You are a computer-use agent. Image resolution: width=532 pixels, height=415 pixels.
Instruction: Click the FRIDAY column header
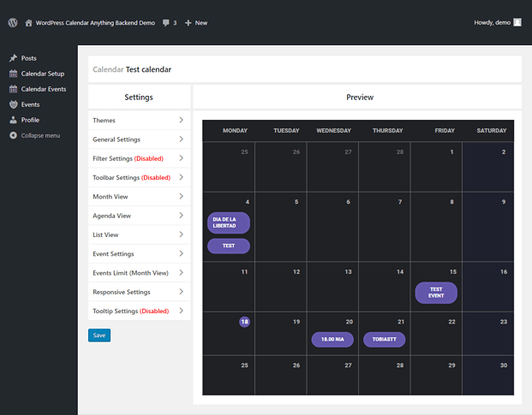tap(445, 130)
